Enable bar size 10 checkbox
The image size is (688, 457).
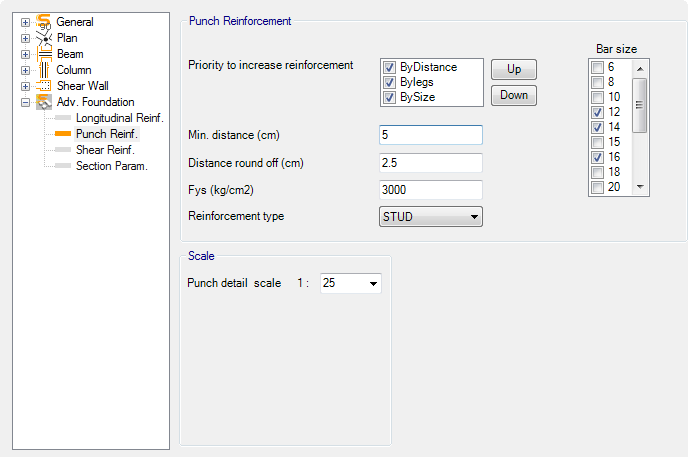(x=598, y=97)
